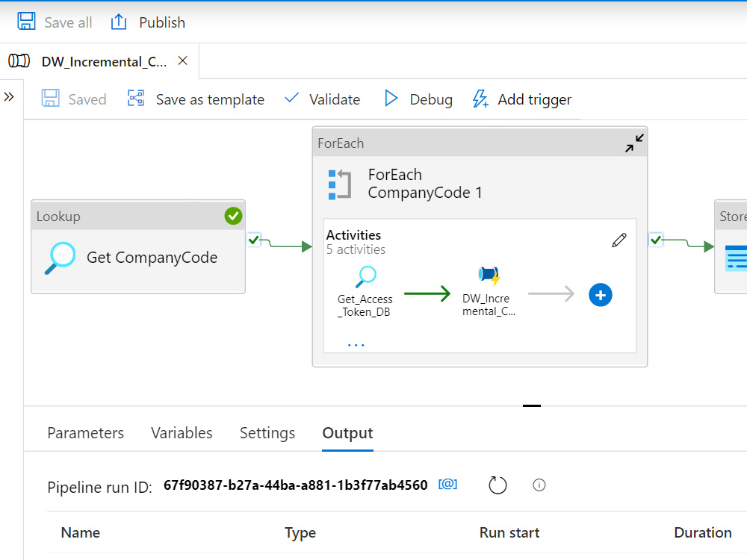The height and width of the screenshot is (560, 747).
Task: Click the panel divider handle bar
Action: 532,405
